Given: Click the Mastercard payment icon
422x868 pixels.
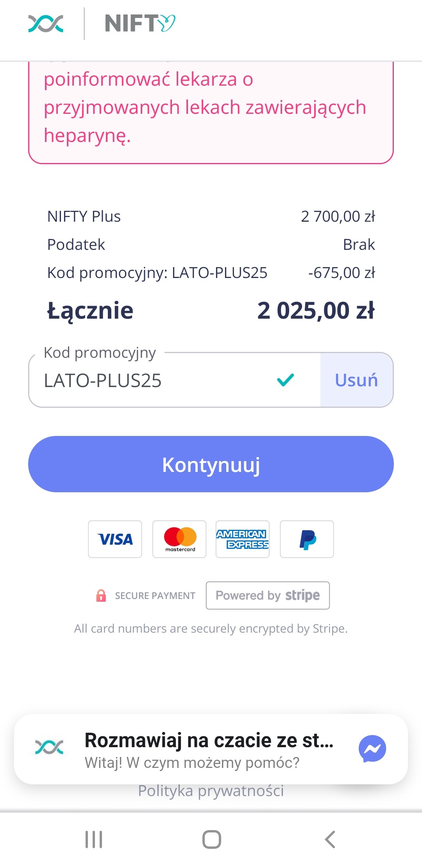Looking at the screenshot, I should 179,539.
